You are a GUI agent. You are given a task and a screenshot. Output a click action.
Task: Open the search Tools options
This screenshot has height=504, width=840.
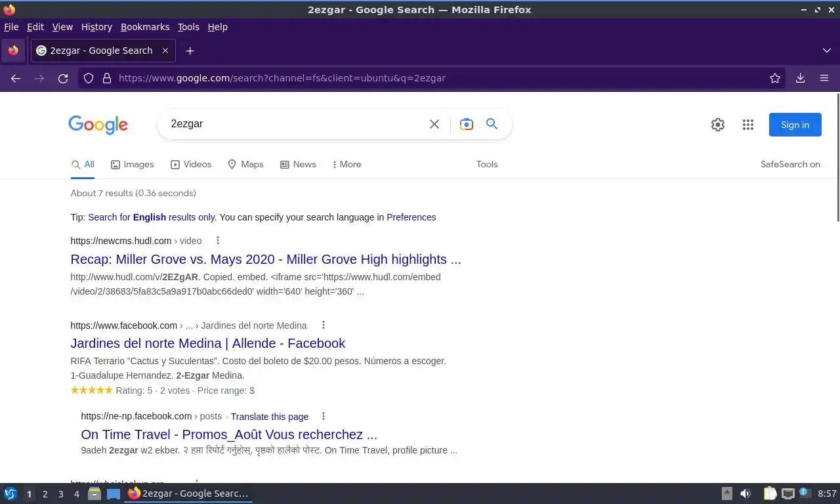[x=487, y=165]
